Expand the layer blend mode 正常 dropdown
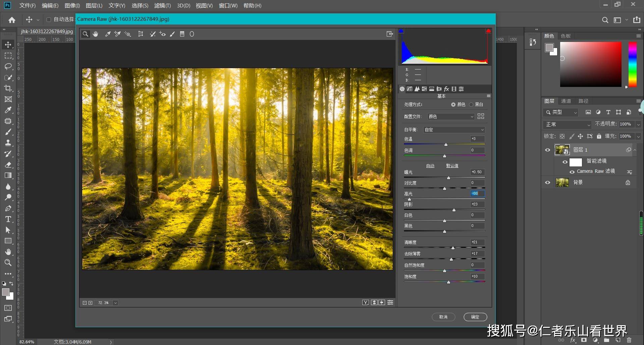The width and height of the screenshot is (644, 345). point(567,125)
